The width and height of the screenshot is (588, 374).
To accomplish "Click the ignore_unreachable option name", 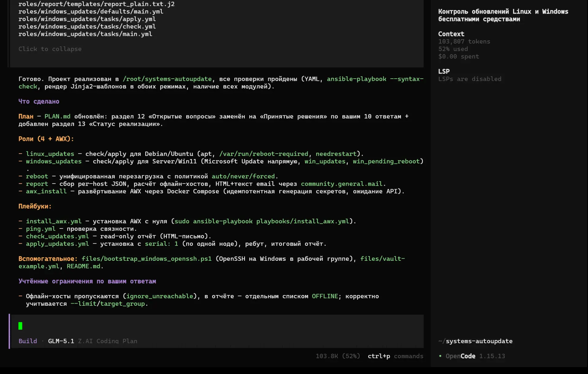I will click(160, 296).
